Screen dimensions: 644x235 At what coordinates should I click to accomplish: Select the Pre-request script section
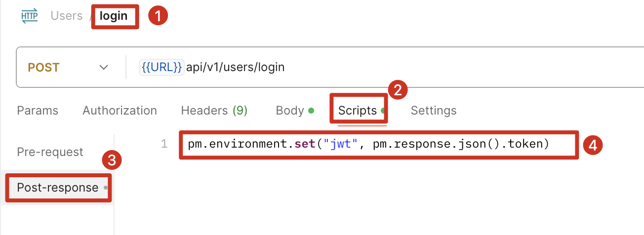50,152
